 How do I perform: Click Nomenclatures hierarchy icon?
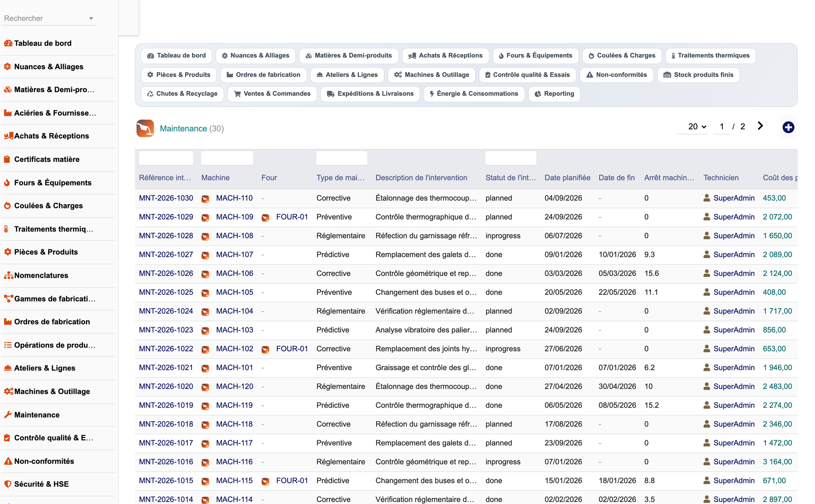pyautogui.click(x=8, y=275)
